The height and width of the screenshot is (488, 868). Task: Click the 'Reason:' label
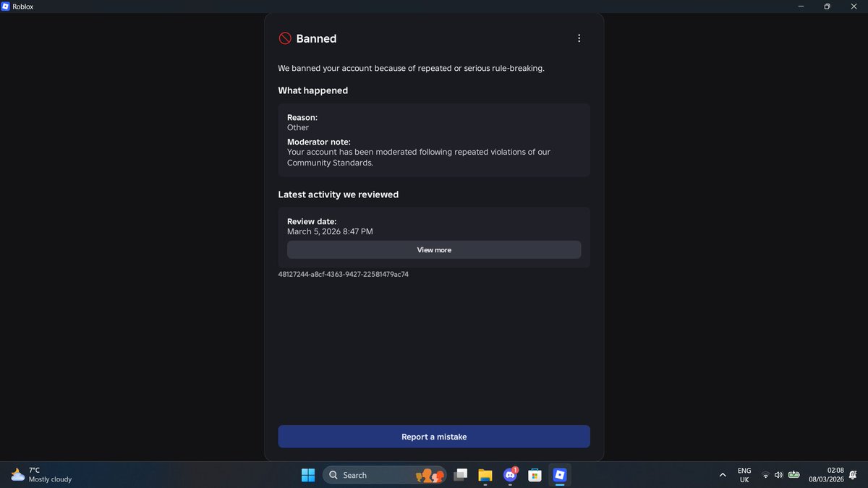pyautogui.click(x=302, y=117)
